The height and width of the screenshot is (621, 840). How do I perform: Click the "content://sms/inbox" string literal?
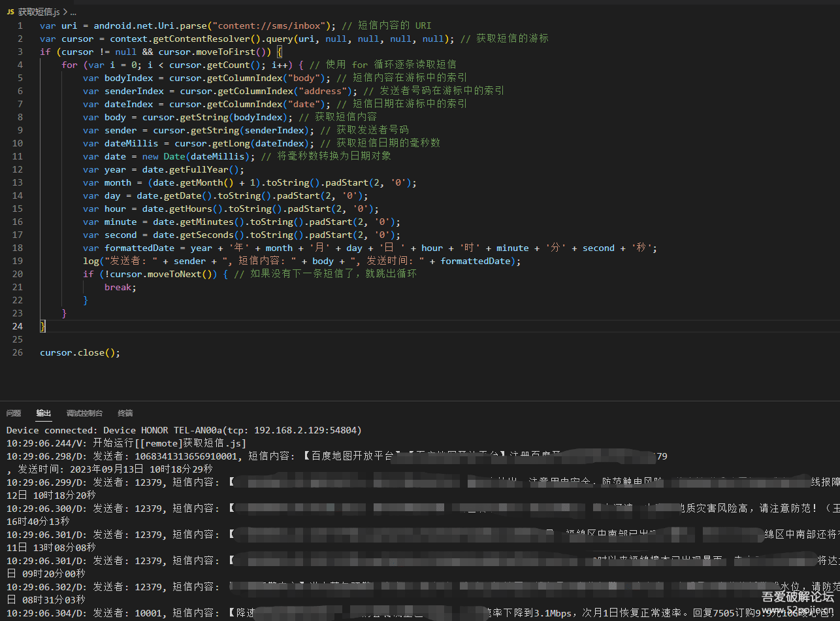(x=269, y=25)
